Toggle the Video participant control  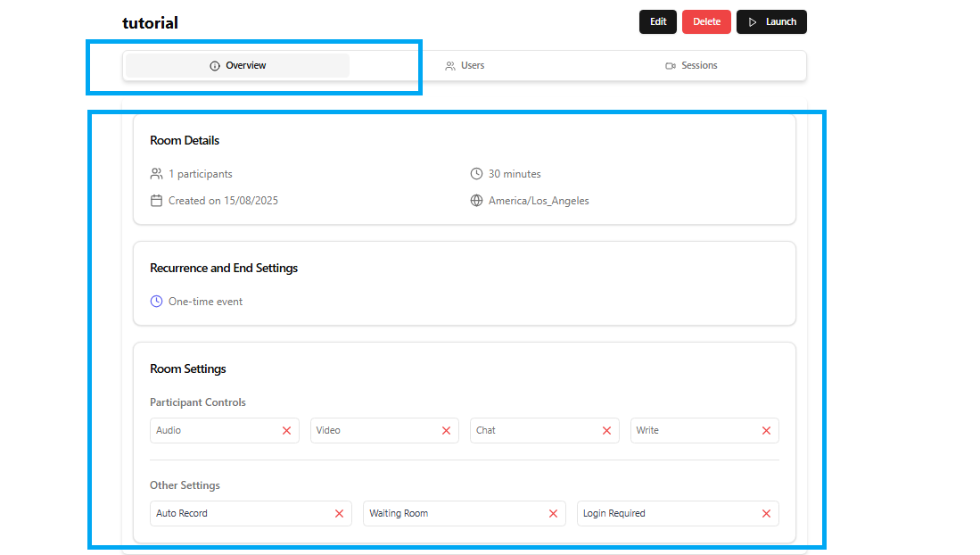point(446,430)
